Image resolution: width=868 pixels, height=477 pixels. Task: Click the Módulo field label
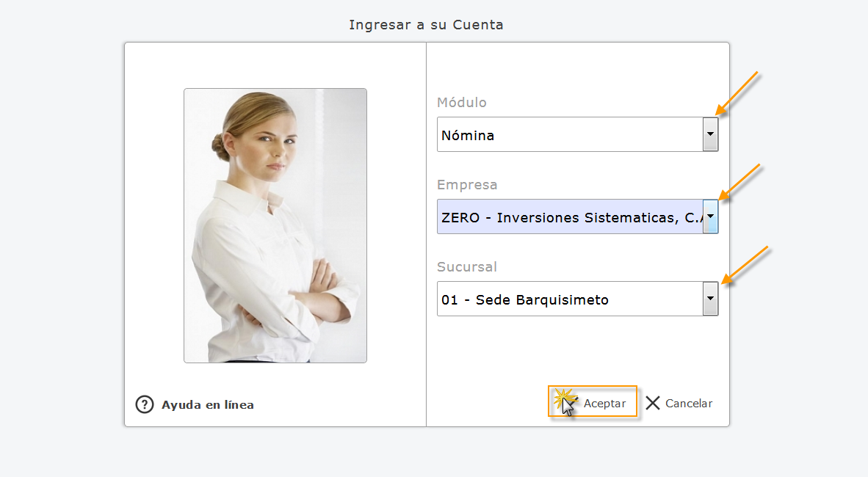[x=462, y=102]
